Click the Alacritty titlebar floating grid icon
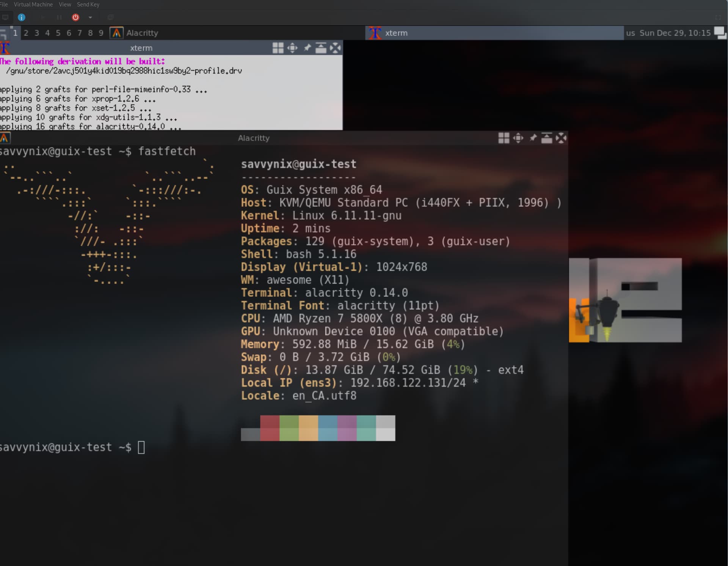The height and width of the screenshot is (566, 728). pyautogui.click(x=504, y=138)
